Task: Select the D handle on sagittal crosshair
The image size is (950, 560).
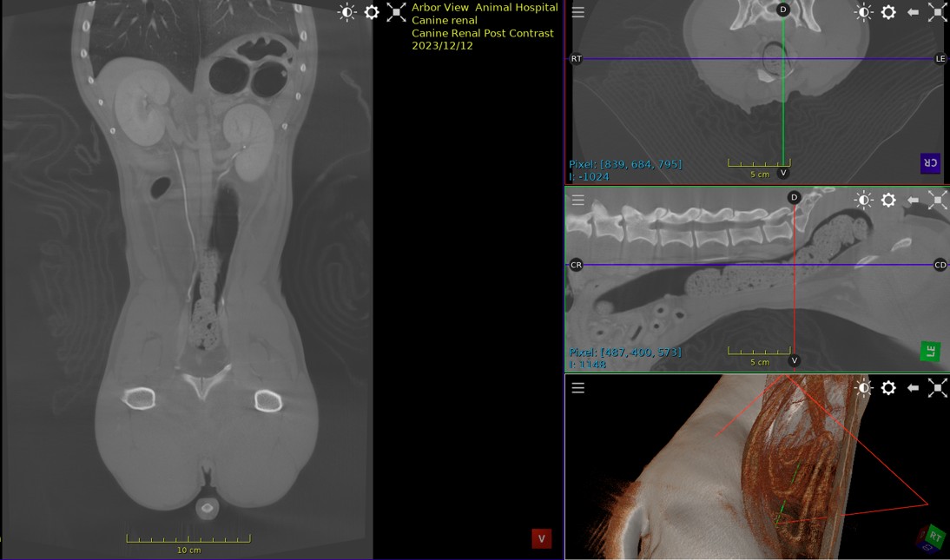Action: [x=795, y=198]
